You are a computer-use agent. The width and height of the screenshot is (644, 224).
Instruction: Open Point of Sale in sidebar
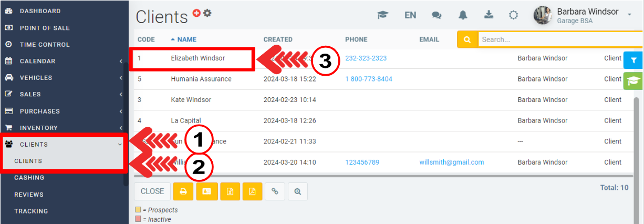(45, 28)
